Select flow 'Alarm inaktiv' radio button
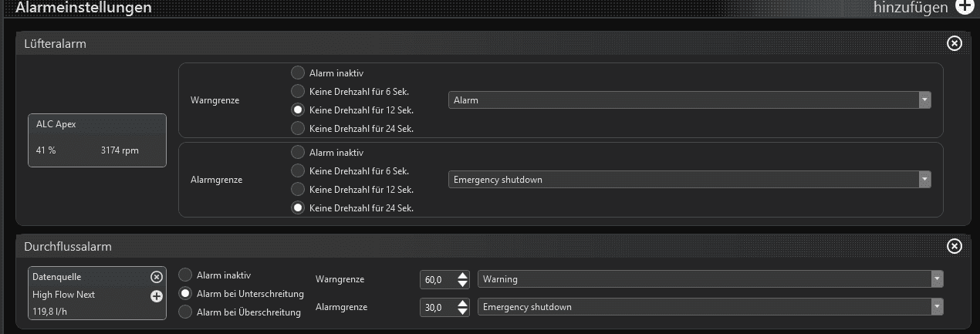This screenshot has height=334, width=980. tap(185, 275)
